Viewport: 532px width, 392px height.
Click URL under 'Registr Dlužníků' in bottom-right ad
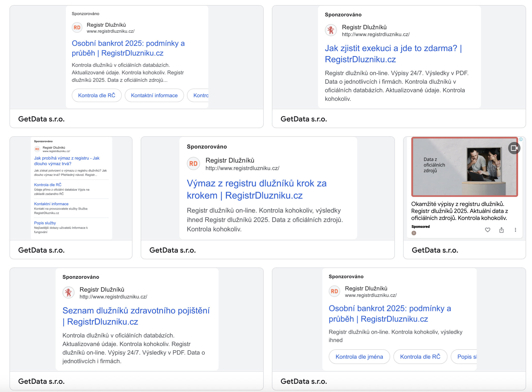371,295
